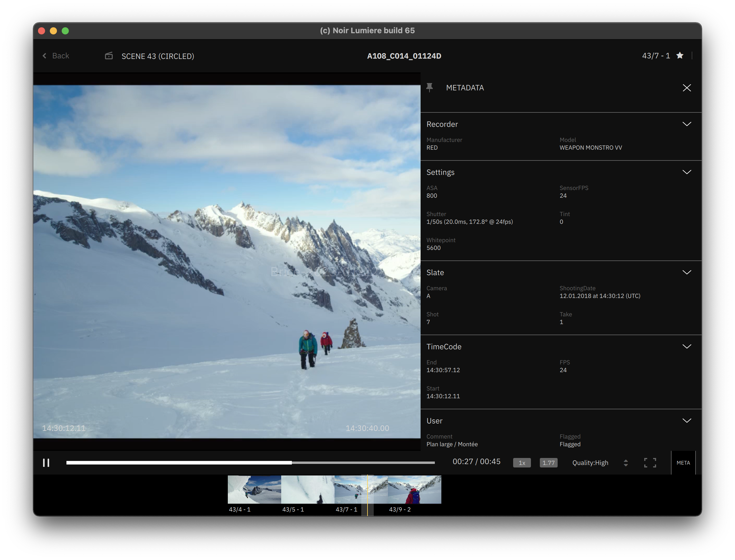The width and height of the screenshot is (735, 560).
Task: Click the Scene 43 folder icon
Action: tap(109, 56)
